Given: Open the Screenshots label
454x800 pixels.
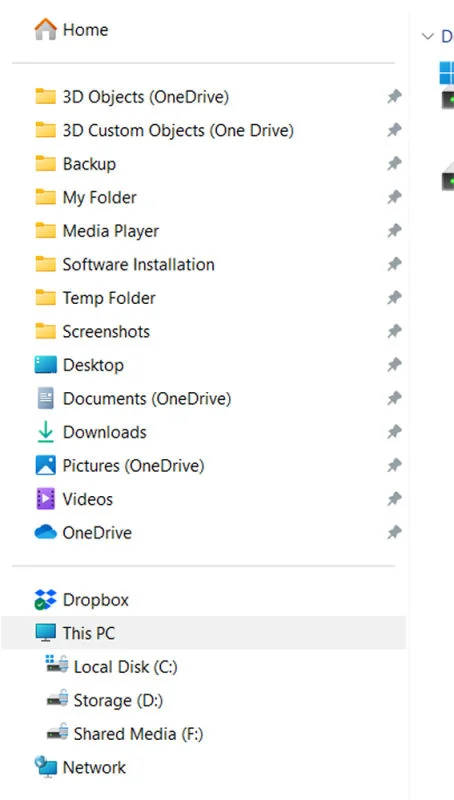Looking at the screenshot, I should 106,331.
